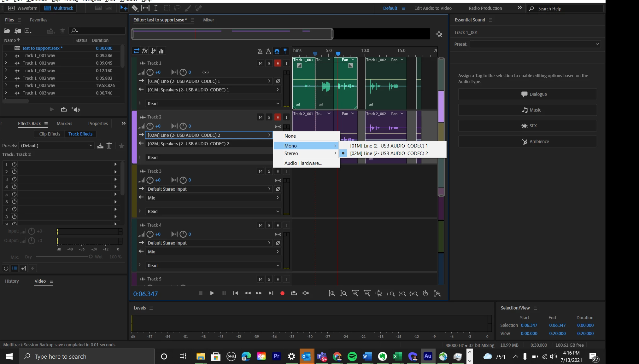Expand Track 1_003.wav with the 19:58.826 duration
Image resolution: width=639 pixels, height=364 pixels.
click(x=6, y=85)
